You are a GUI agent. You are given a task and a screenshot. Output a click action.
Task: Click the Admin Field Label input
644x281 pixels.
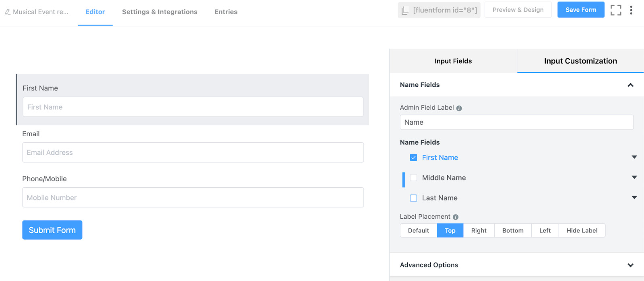(516, 122)
